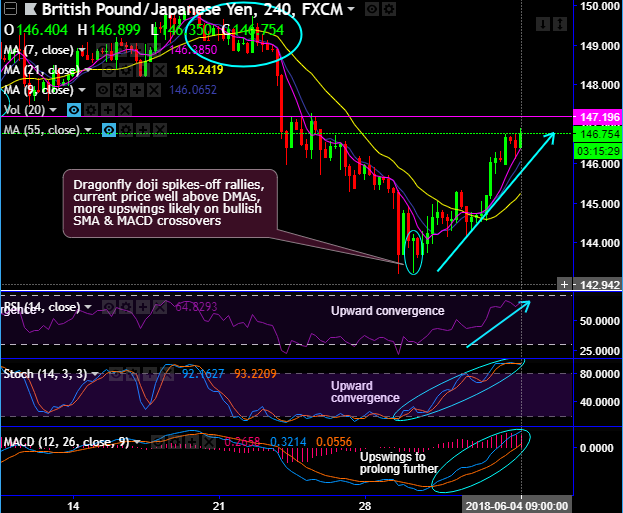The height and width of the screenshot is (513, 623).
Task: Click plus icon on MA (9, close) row
Action: (x=137, y=90)
